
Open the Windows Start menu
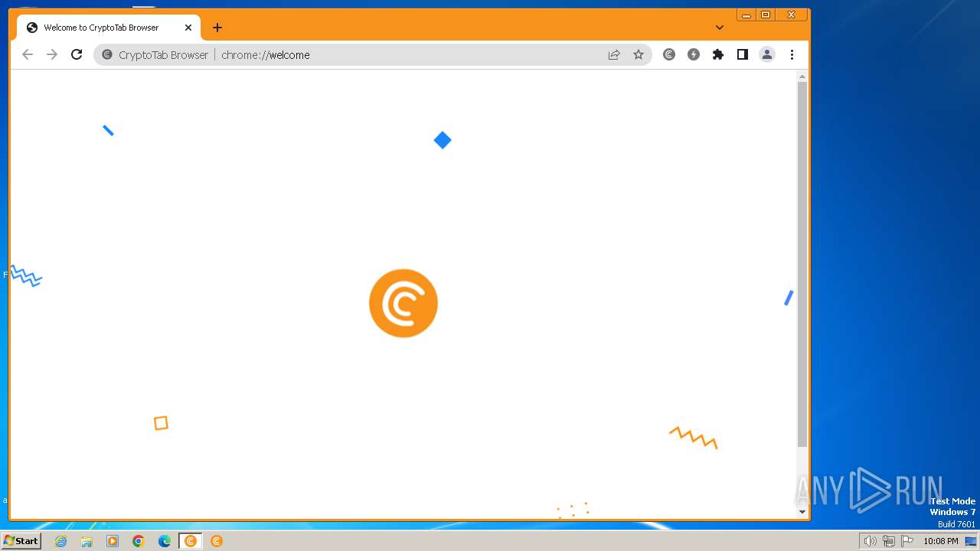click(x=21, y=541)
